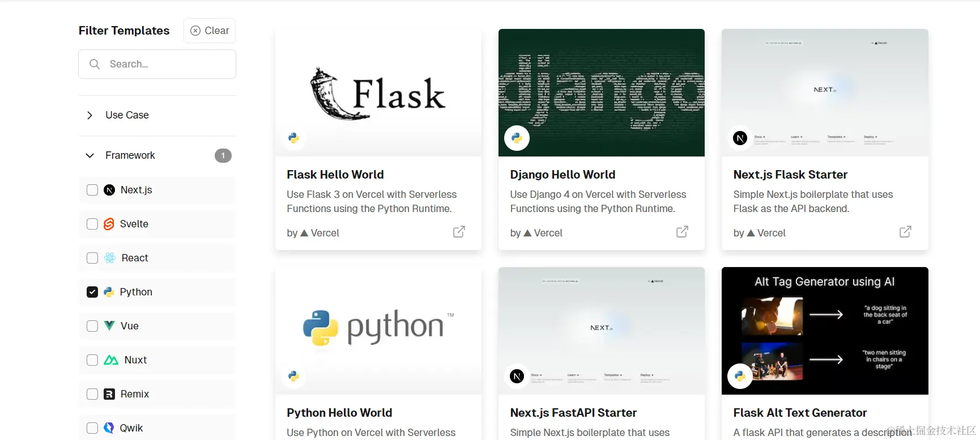Click the Python logo icon in filter list
980x440 pixels.
pos(109,292)
